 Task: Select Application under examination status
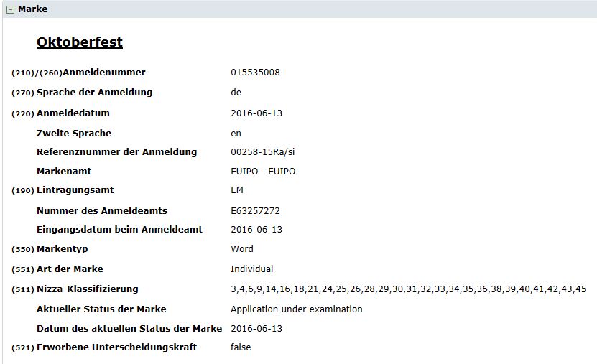(296, 309)
